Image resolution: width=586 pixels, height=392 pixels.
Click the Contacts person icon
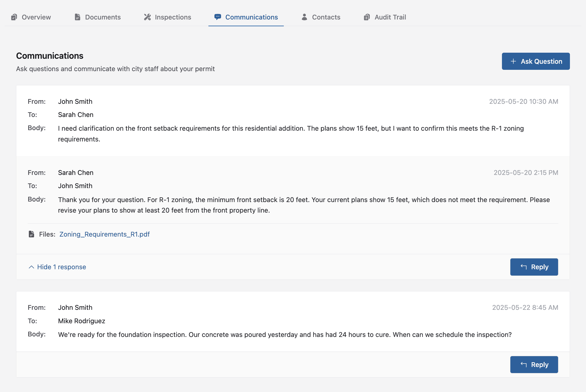pos(304,17)
